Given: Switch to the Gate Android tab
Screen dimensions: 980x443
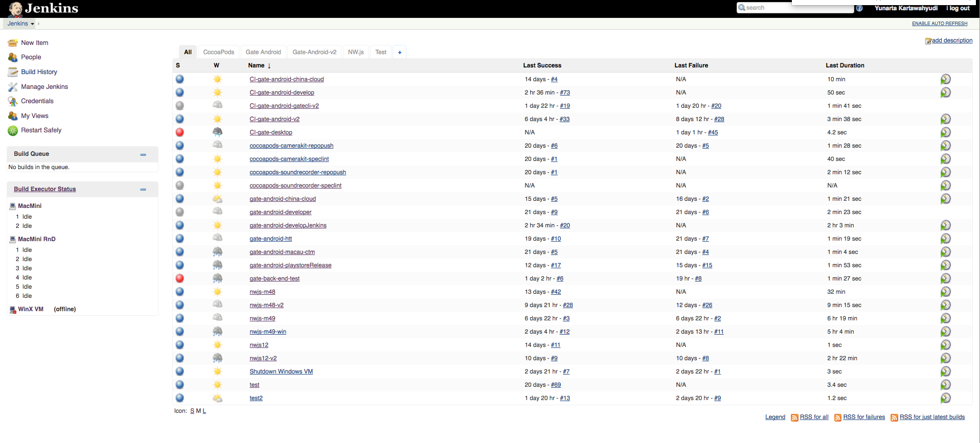Looking at the screenshot, I should (x=263, y=52).
